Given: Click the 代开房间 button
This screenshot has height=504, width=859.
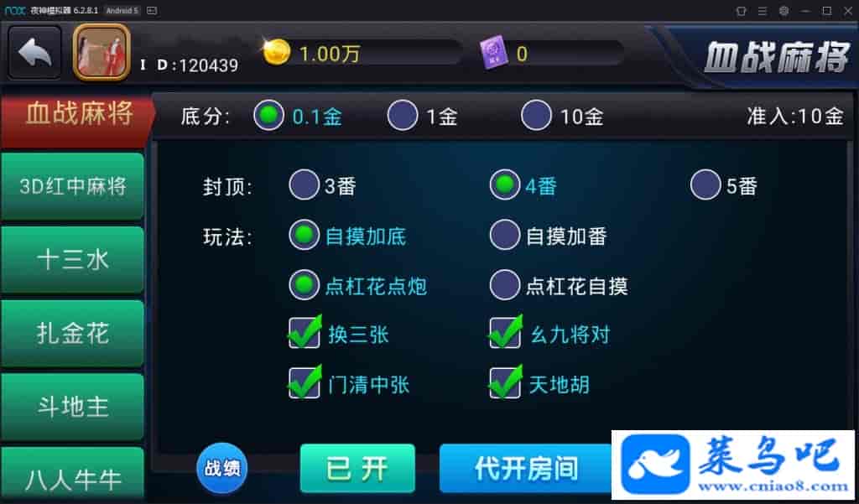Looking at the screenshot, I should tap(525, 469).
